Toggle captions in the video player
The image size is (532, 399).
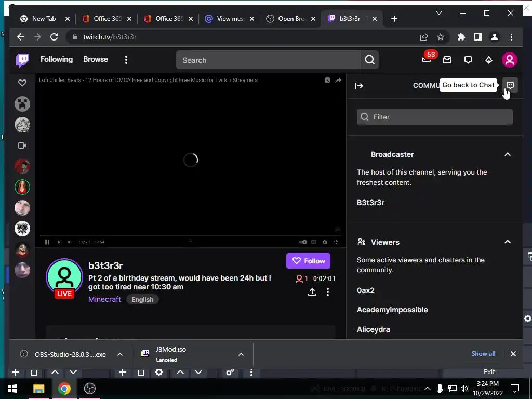(314, 242)
